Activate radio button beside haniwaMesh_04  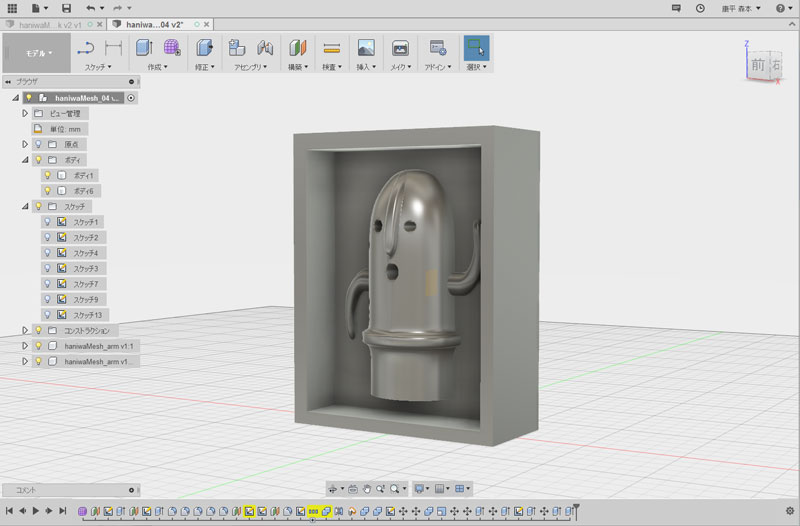pos(131,97)
